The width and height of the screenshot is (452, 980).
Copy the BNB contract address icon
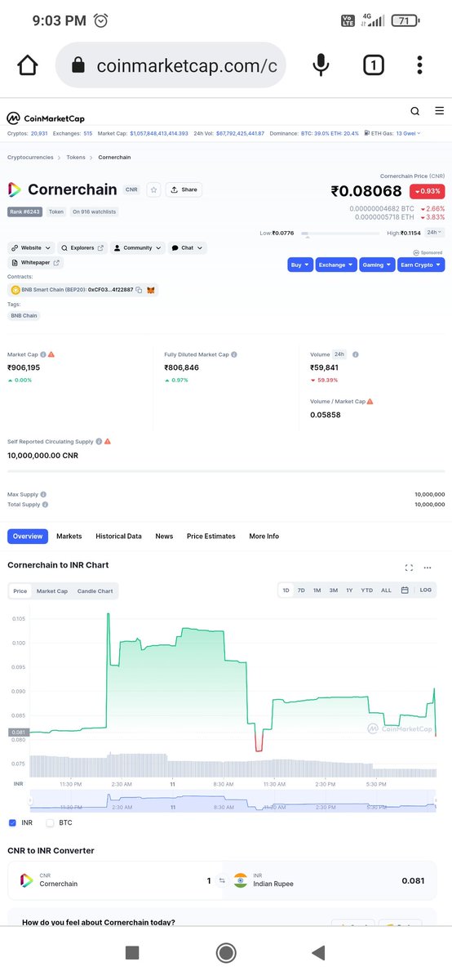(139, 290)
